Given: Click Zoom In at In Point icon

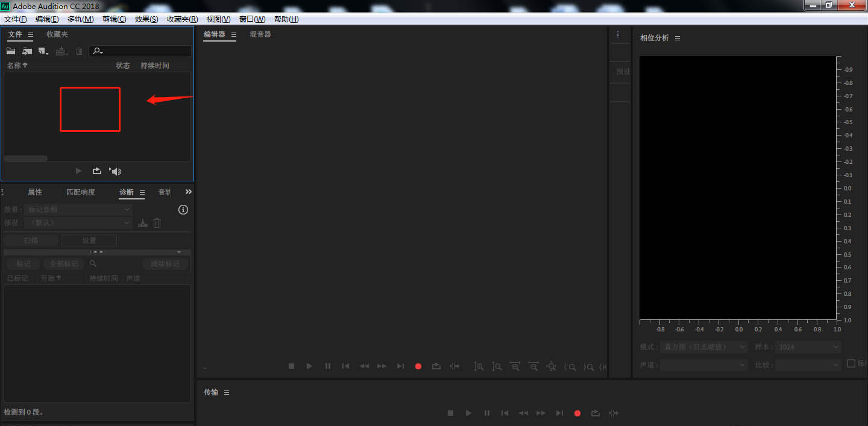Looking at the screenshot, I should pos(570,366).
